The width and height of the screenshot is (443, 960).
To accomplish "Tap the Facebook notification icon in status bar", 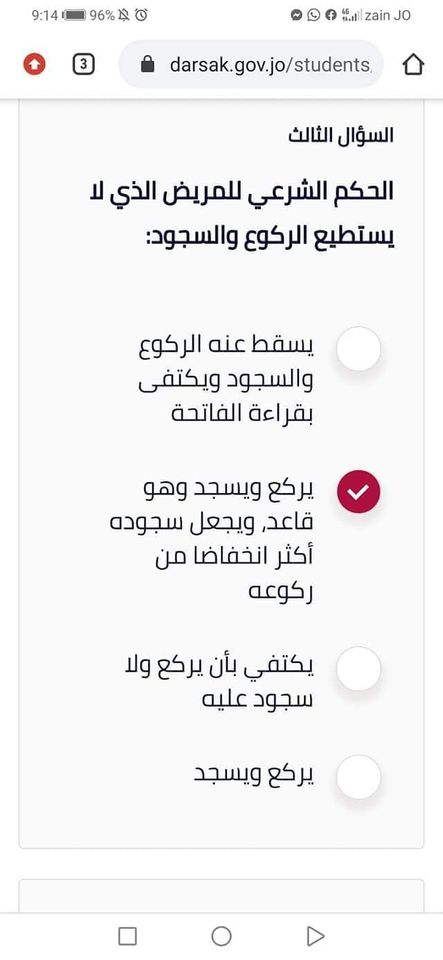I will tap(331, 15).
